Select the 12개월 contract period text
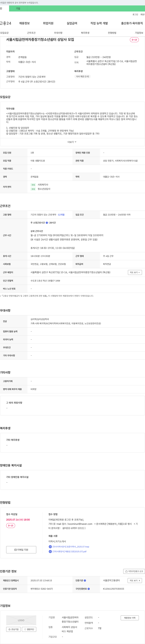The image size is (145, 644). 61,215
